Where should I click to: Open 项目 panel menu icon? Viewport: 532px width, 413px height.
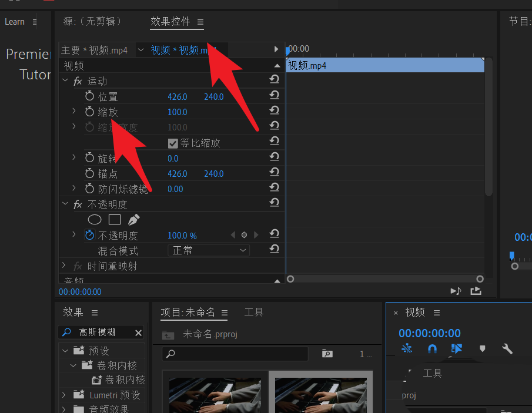click(x=225, y=313)
